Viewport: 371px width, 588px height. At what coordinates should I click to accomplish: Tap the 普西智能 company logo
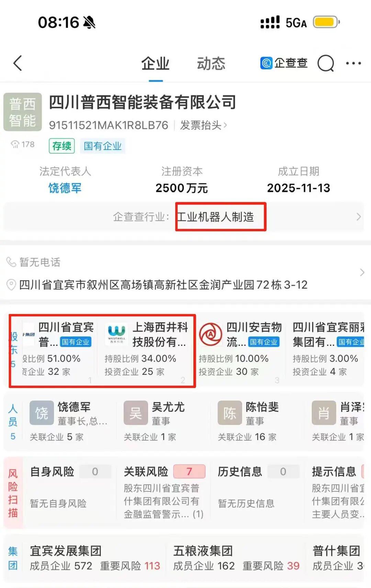[23, 112]
